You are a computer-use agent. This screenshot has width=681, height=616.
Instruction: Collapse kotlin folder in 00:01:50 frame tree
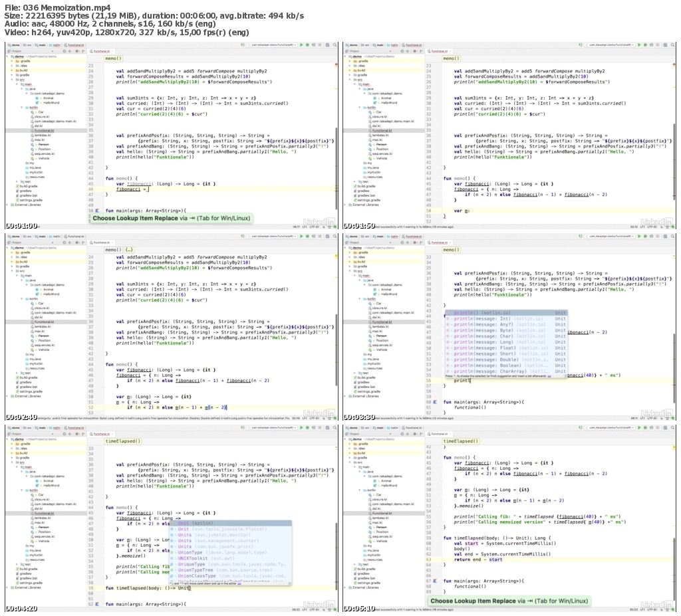point(360,107)
